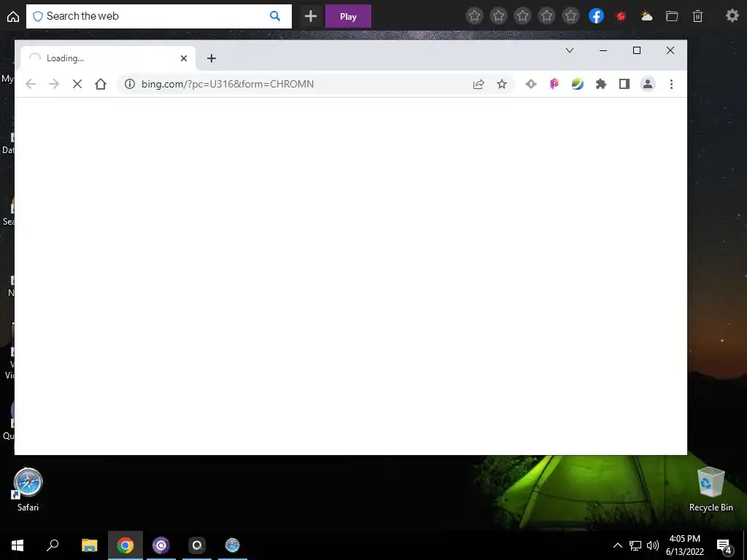Go to Chrome home page
This screenshot has height=560, width=747.
pyautogui.click(x=101, y=85)
